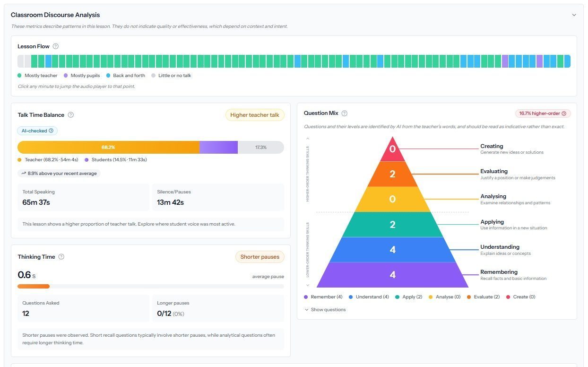Collapse the Classroom Discourse Analysis section chevron
The height and width of the screenshot is (367, 588).
coord(574,15)
